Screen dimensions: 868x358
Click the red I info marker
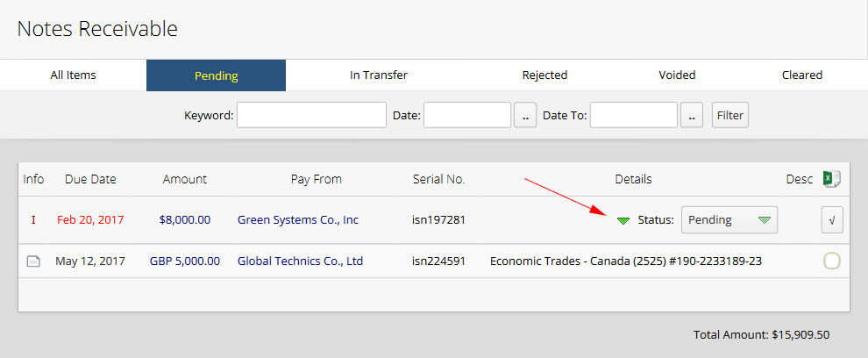[x=33, y=220]
